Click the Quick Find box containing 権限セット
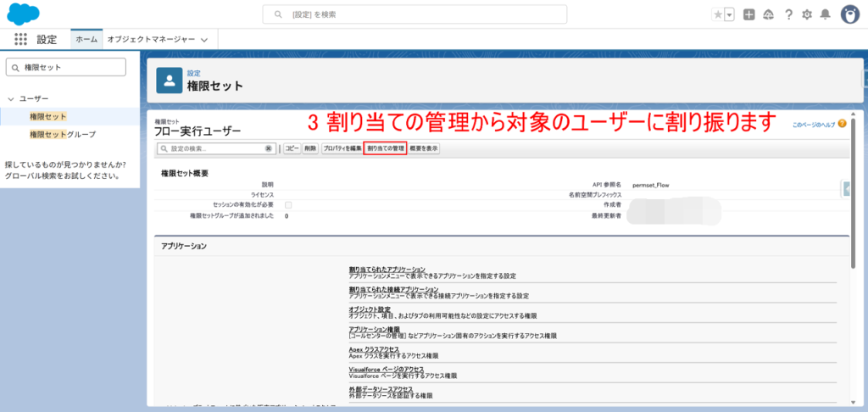The image size is (868, 412). click(66, 67)
